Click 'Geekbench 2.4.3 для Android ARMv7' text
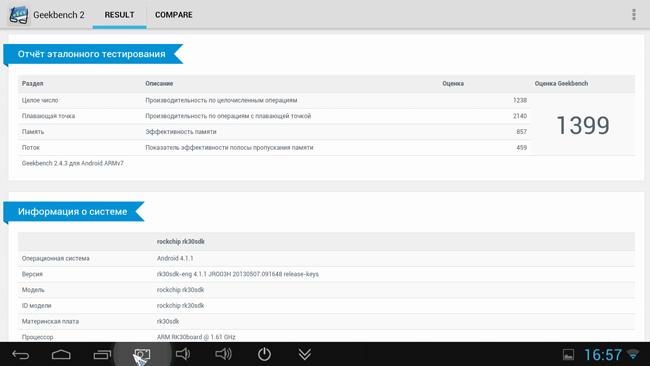The height and width of the screenshot is (366, 650). (x=73, y=163)
